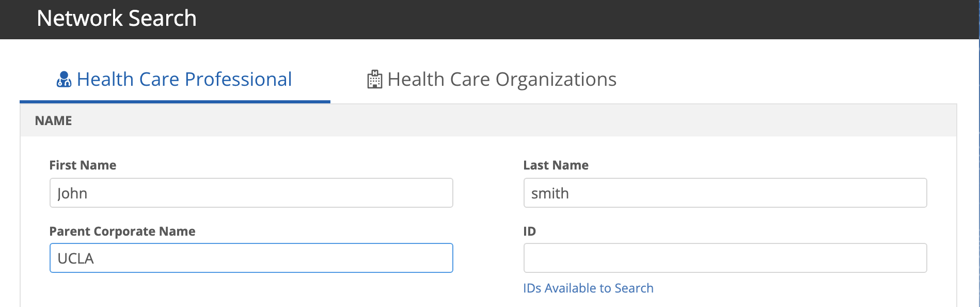Click the Last Name field containing smith
980x307 pixels.
pyautogui.click(x=725, y=193)
